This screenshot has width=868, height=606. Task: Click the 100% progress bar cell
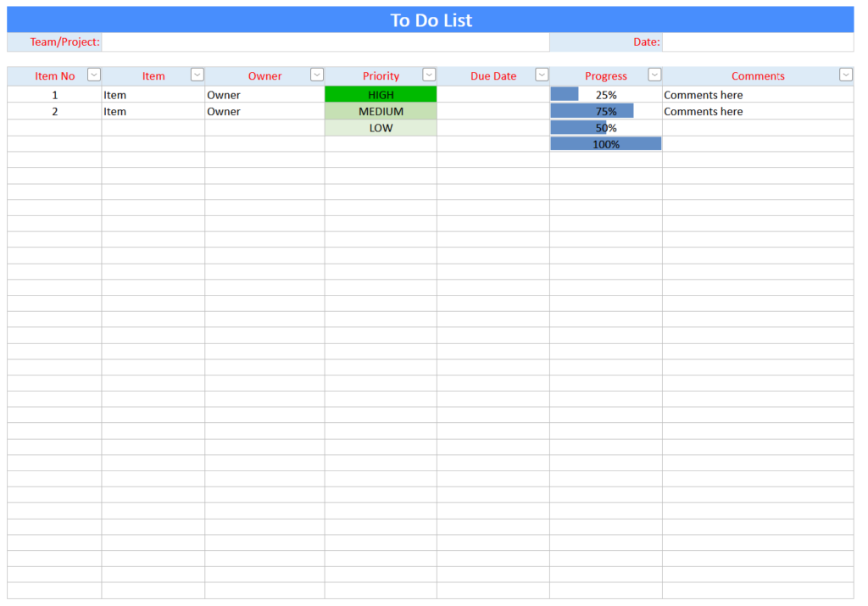tap(605, 144)
